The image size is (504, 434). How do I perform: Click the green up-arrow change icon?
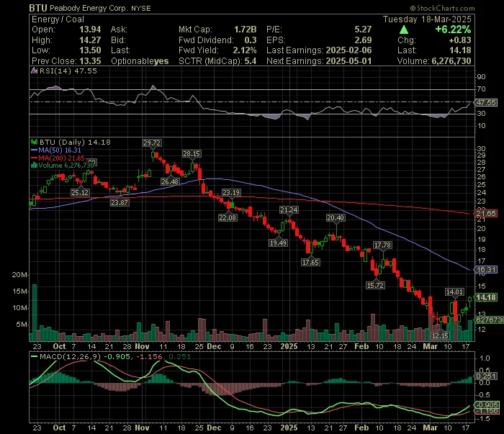(404, 30)
